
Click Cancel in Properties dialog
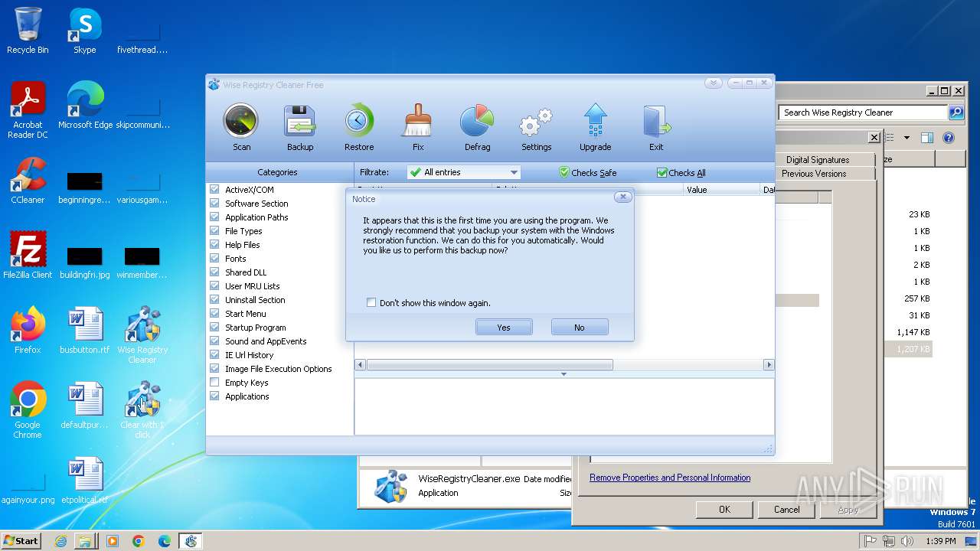(x=786, y=510)
